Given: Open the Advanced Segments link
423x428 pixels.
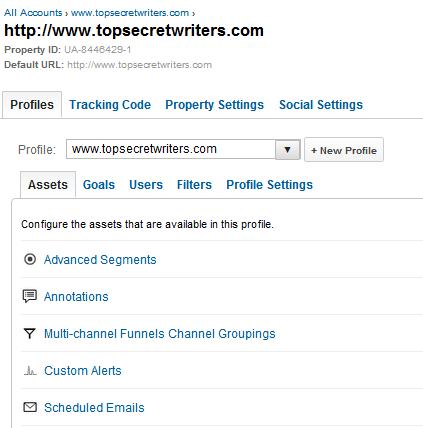Looking at the screenshot, I should (x=100, y=259).
